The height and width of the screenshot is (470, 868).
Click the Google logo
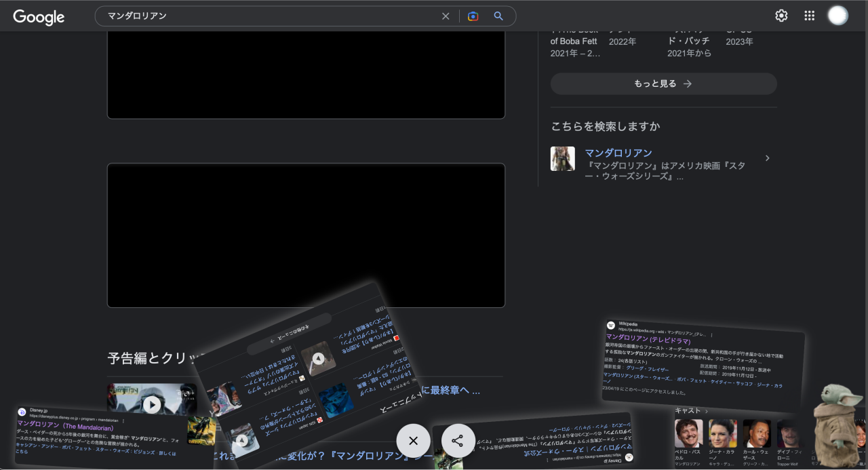tap(39, 17)
